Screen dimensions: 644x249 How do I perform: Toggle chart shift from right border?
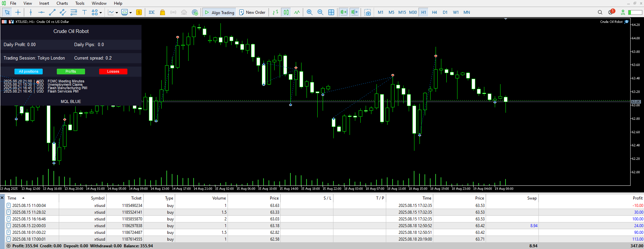click(x=355, y=12)
